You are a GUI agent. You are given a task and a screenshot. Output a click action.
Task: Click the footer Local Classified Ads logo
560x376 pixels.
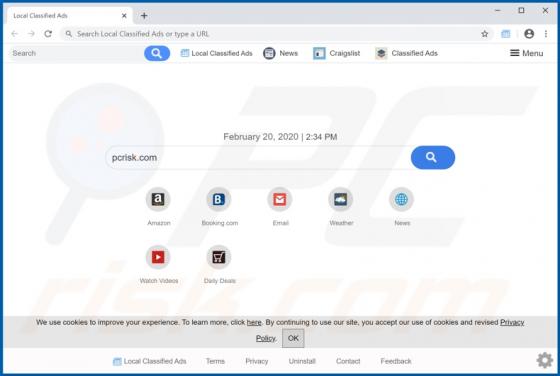150,361
